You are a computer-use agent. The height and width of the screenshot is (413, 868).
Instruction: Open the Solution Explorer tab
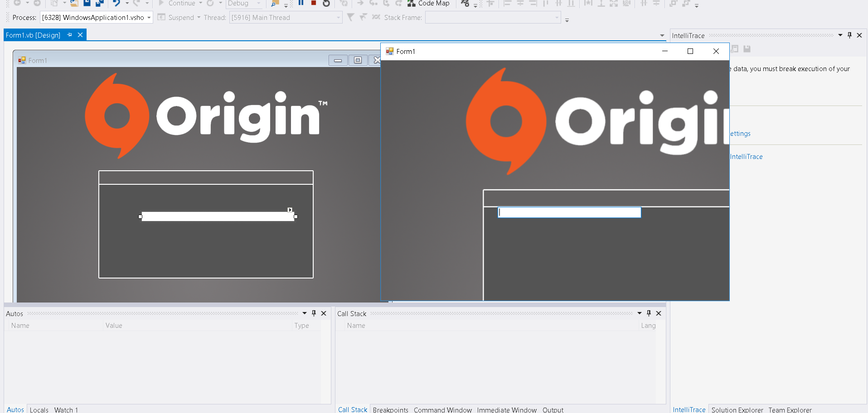pyautogui.click(x=737, y=409)
